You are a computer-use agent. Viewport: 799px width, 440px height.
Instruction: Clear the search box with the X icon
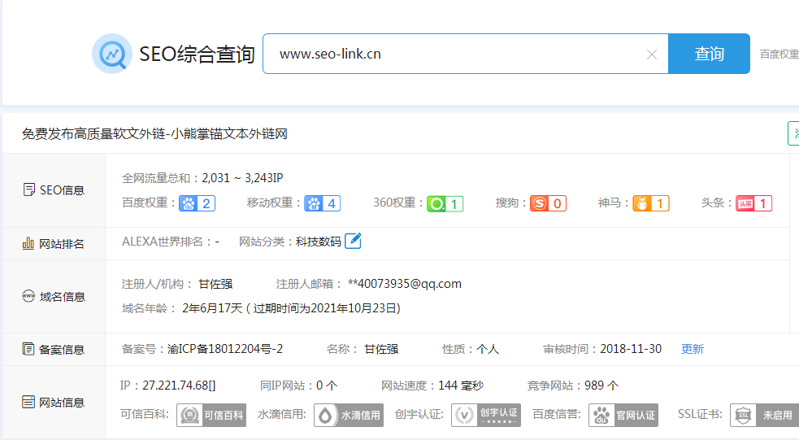click(651, 55)
